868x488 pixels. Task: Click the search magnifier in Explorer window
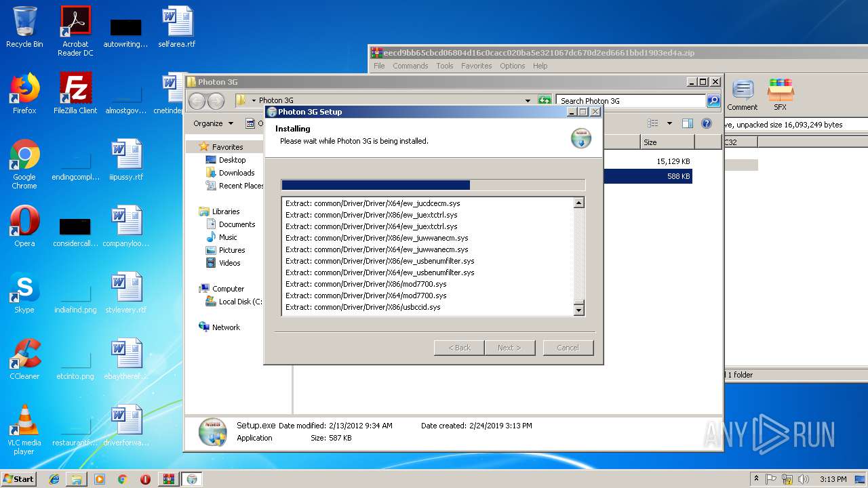point(713,101)
